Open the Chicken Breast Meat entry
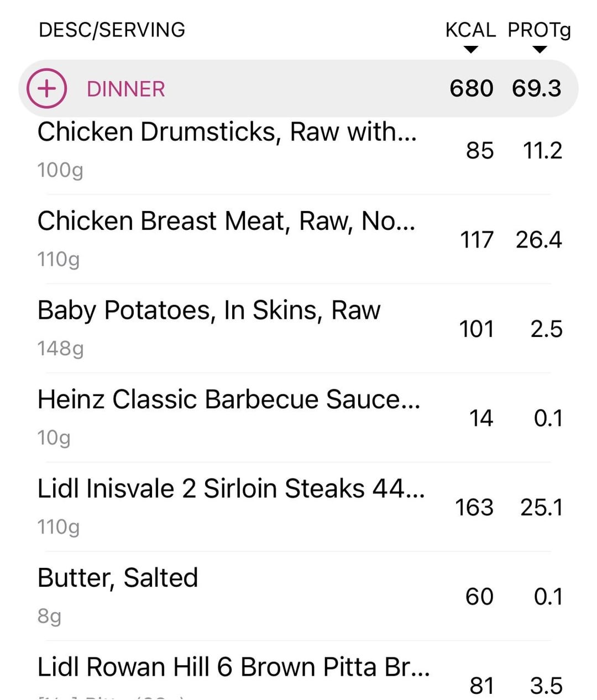The height and width of the screenshot is (700, 597). point(298,239)
